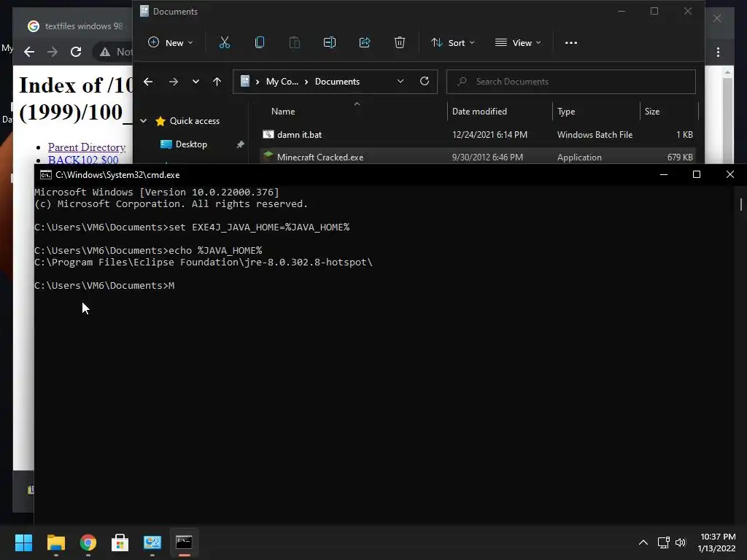The image size is (747, 560).
Task: Click the volume speaker icon in tray
Action: click(681, 542)
